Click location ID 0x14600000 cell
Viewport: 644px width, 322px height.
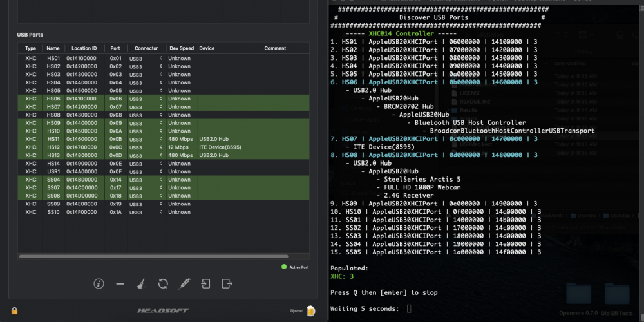[82, 139]
